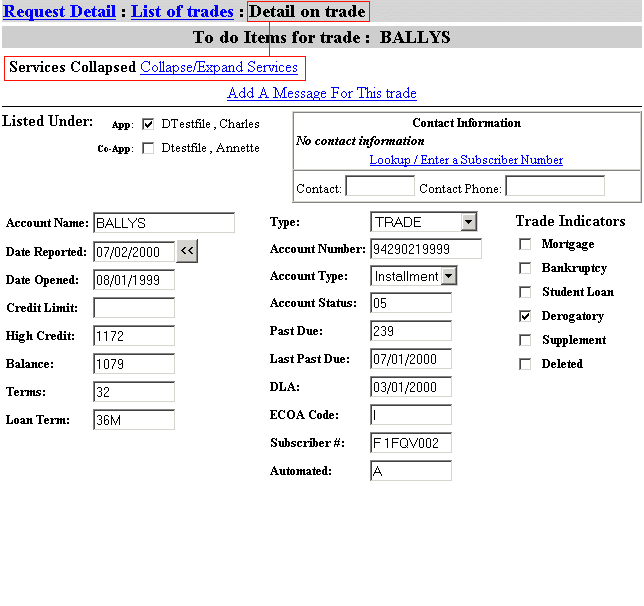Click Collapse/Expand Services link
The image size is (644, 606).
219,67
